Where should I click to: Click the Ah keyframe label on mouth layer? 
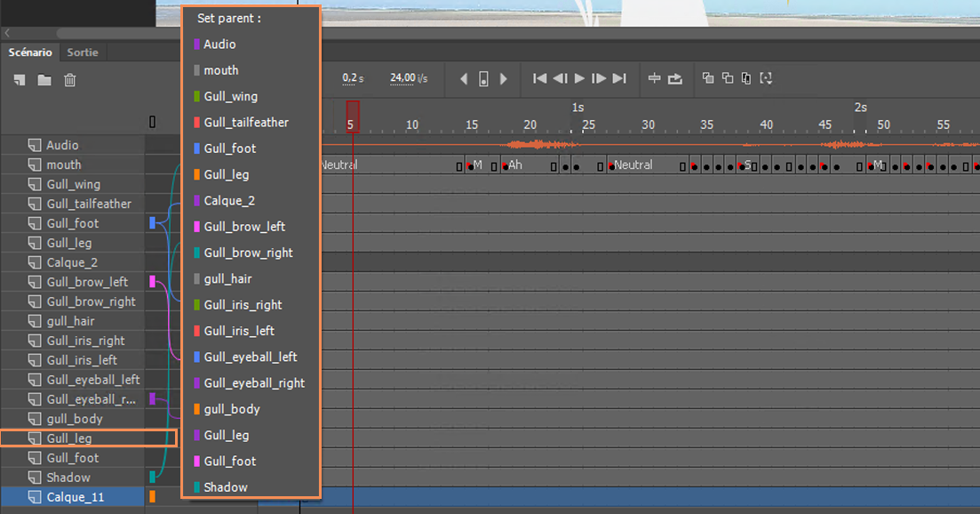pyautogui.click(x=515, y=165)
